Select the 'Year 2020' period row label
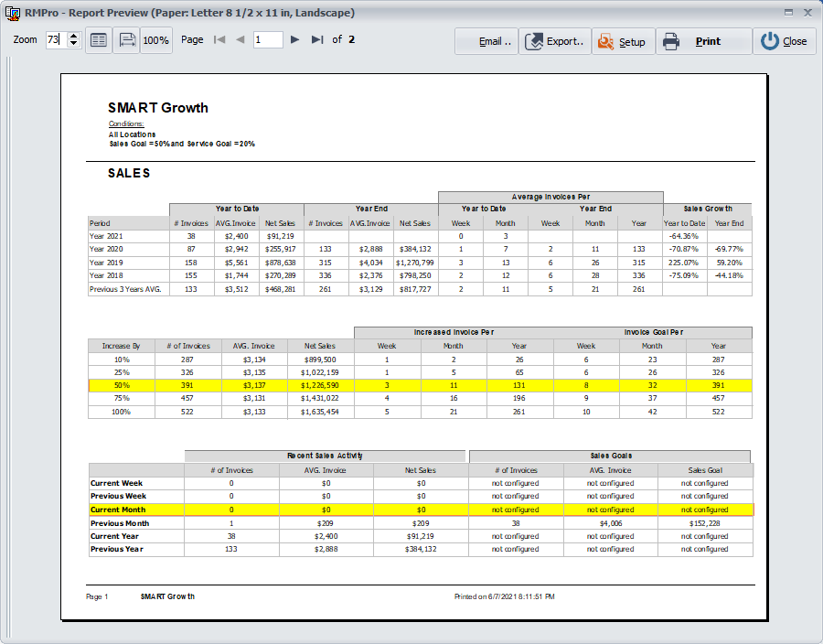Image resolution: width=823 pixels, height=644 pixels. point(106,250)
